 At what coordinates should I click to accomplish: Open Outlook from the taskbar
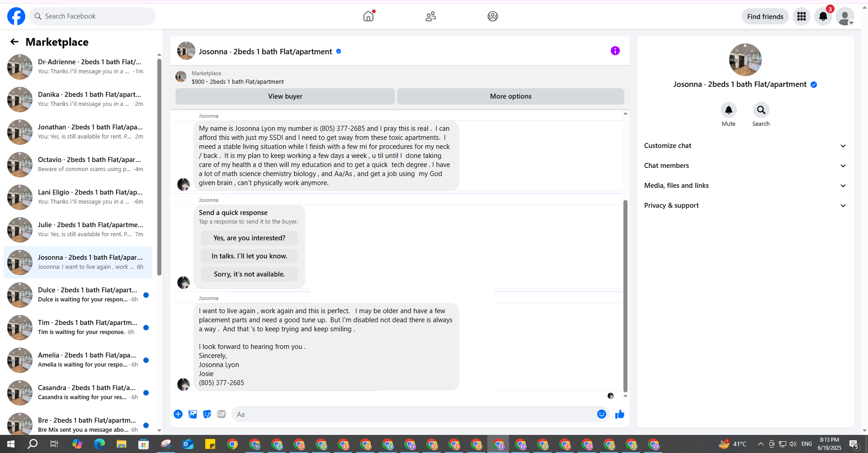[x=188, y=444]
